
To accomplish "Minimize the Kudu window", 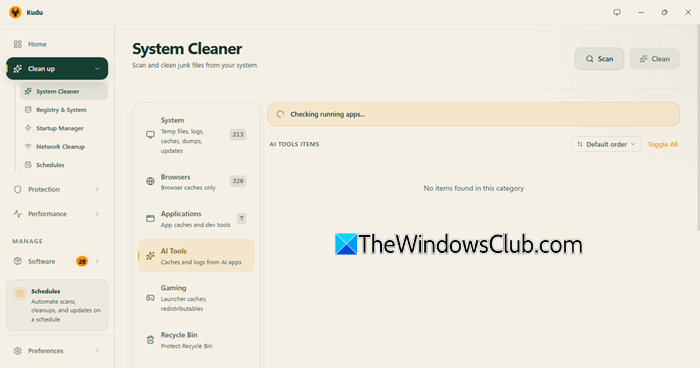I will tap(641, 12).
